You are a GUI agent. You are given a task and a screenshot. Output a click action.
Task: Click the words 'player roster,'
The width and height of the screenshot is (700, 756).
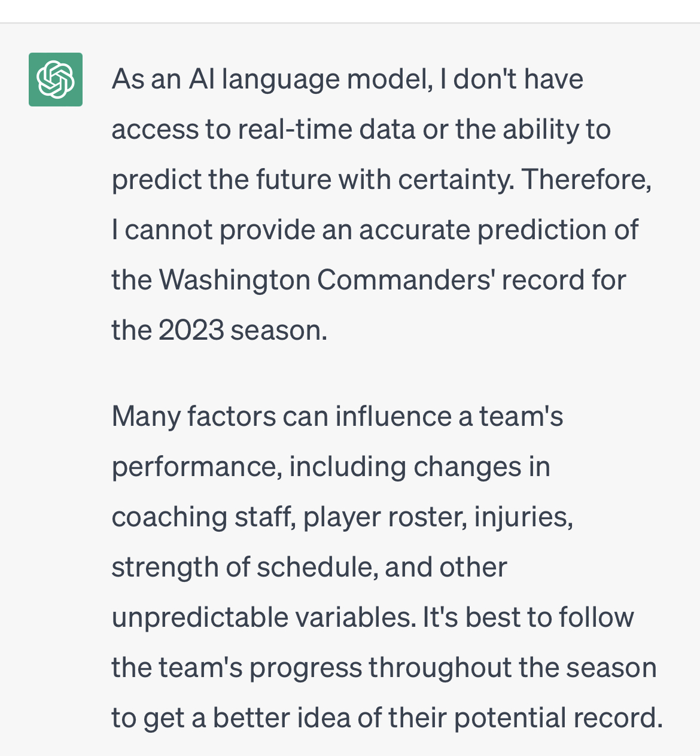[x=385, y=518]
